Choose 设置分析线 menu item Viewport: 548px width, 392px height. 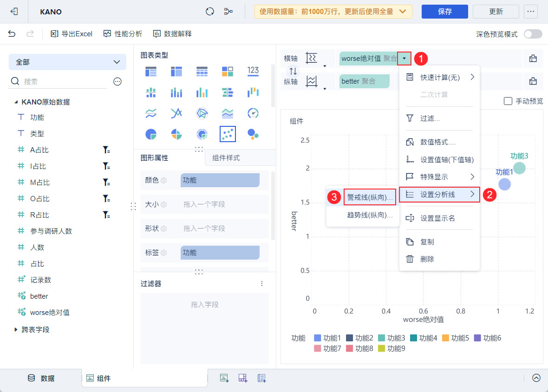coord(439,194)
